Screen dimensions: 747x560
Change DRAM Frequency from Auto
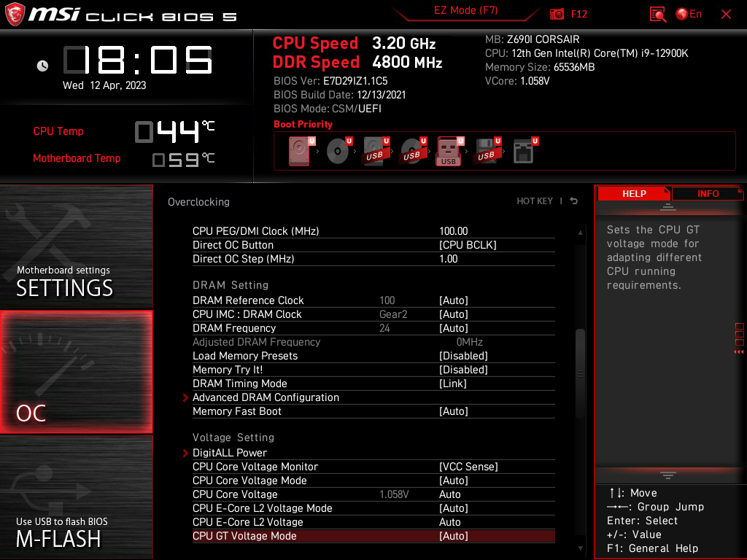pos(453,327)
